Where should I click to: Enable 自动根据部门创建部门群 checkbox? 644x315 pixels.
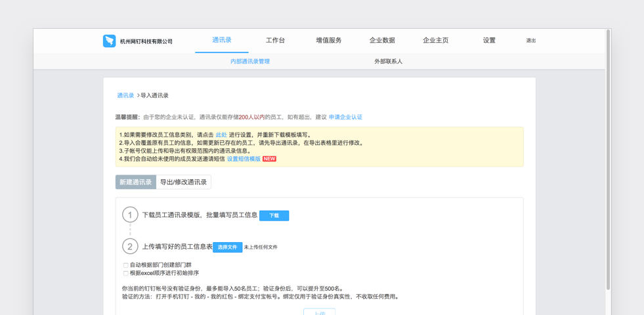125,265
